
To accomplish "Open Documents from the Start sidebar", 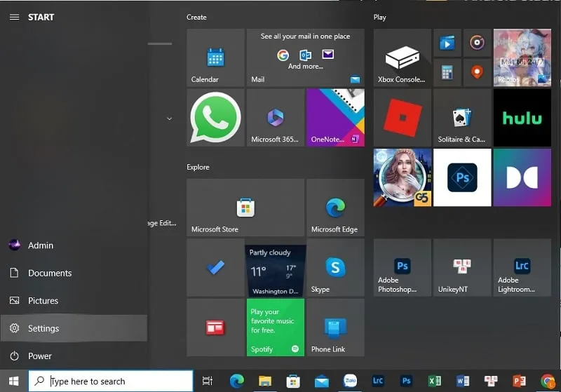I will pos(49,273).
